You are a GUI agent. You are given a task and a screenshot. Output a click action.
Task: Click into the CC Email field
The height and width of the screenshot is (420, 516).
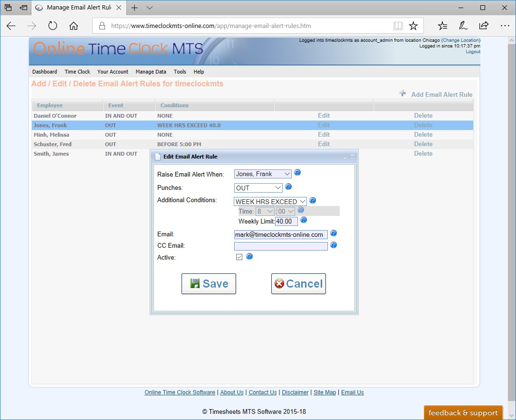(x=281, y=246)
